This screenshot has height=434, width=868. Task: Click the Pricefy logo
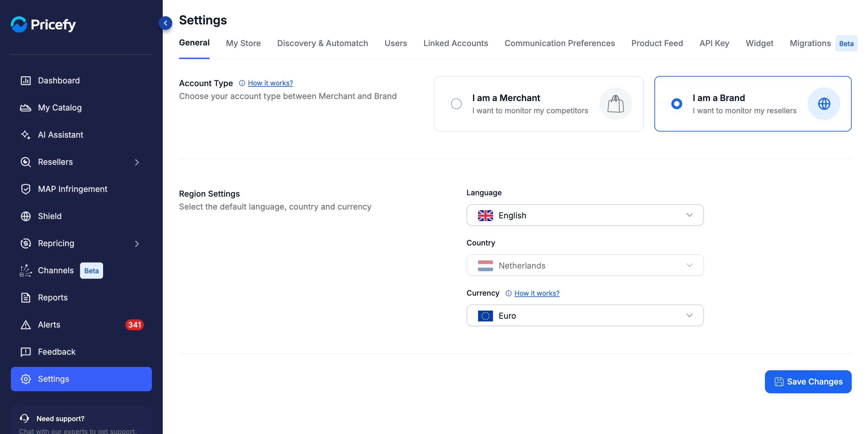tap(43, 24)
